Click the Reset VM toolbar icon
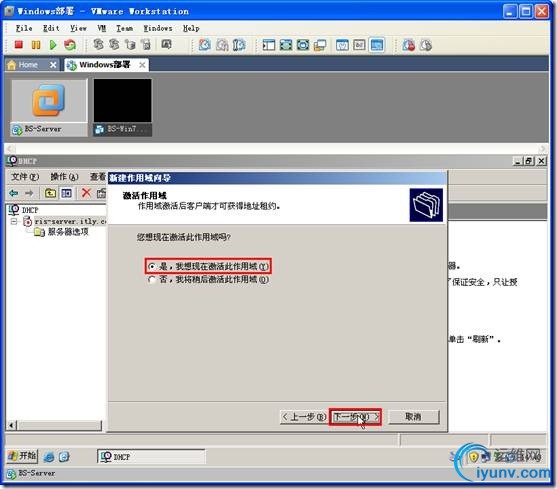The width and height of the screenshot is (557, 489). tap(70, 45)
